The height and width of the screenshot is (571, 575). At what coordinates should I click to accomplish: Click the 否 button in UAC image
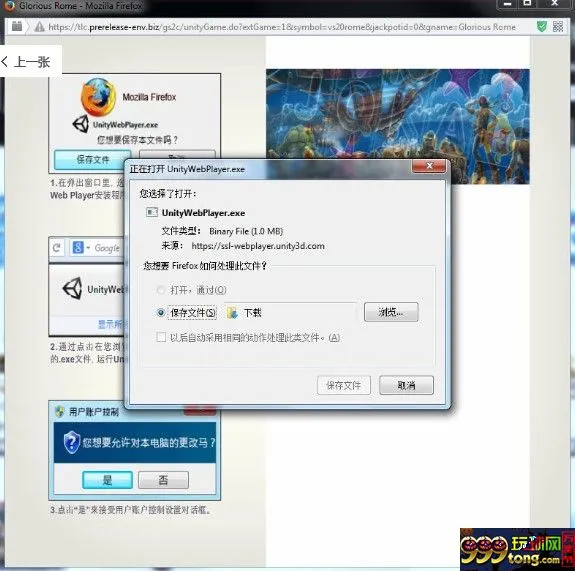(x=163, y=480)
